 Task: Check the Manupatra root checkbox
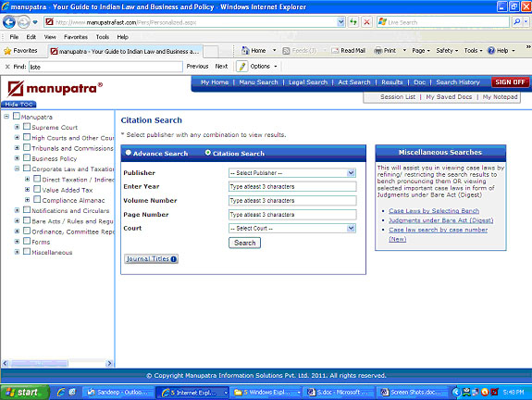click(17, 116)
